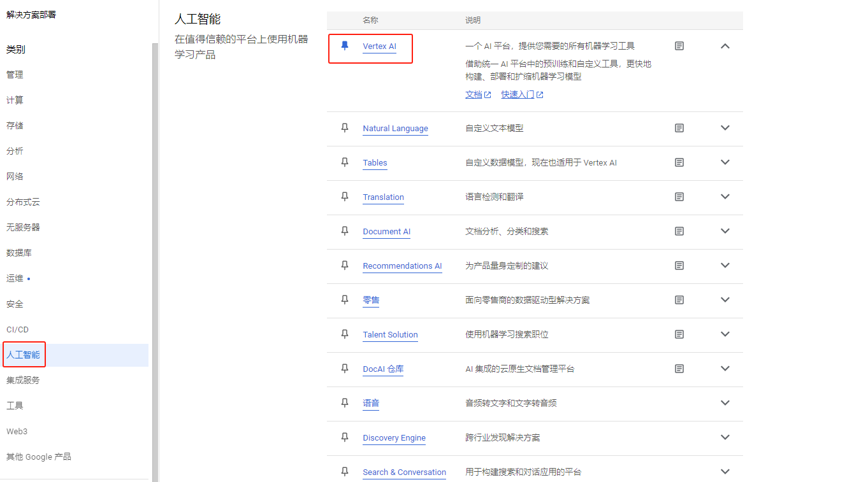
Task: Open the docs icon for DocAI 仓库
Action: click(x=679, y=369)
